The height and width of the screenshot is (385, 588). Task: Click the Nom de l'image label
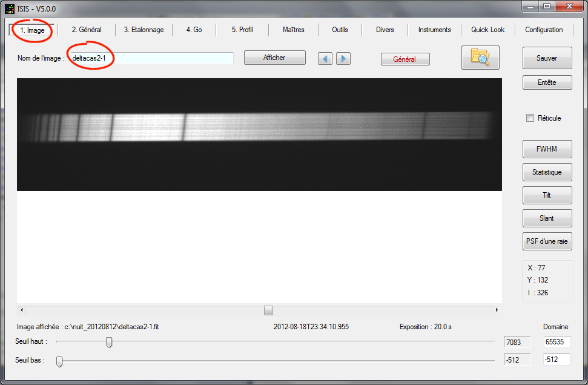pyautogui.click(x=41, y=58)
